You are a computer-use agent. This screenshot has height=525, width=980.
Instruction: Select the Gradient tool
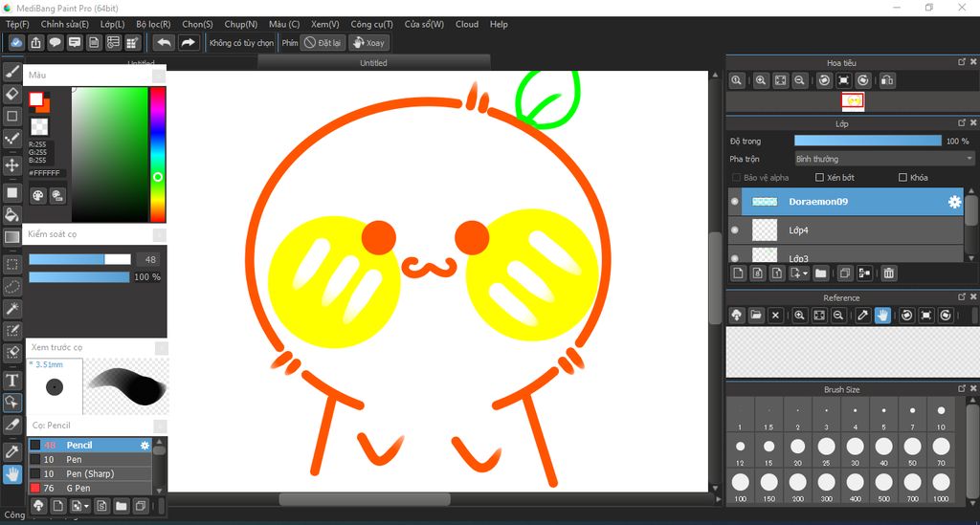pyautogui.click(x=11, y=236)
